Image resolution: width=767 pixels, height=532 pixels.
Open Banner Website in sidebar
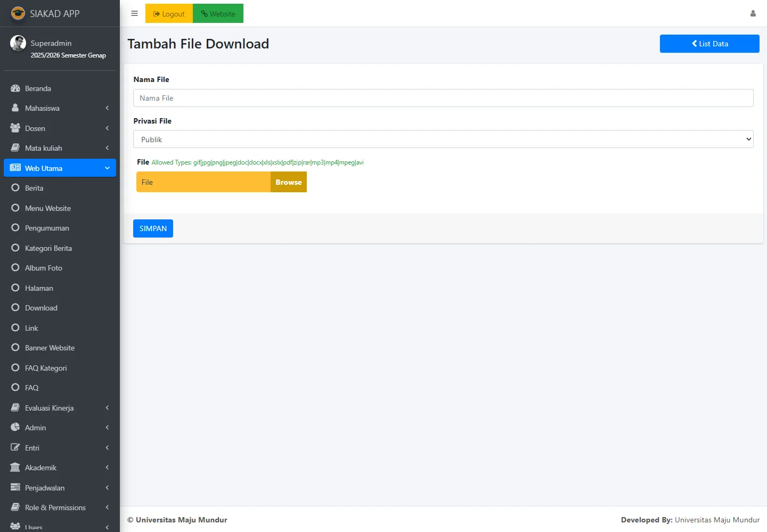pyautogui.click(x=50, y=348)
